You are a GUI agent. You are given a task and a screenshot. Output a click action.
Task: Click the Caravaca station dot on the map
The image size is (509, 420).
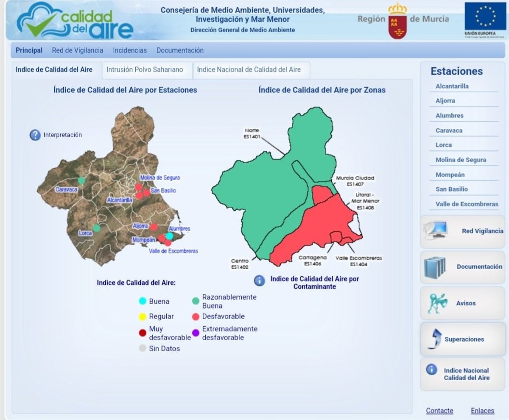pos(81,181)
